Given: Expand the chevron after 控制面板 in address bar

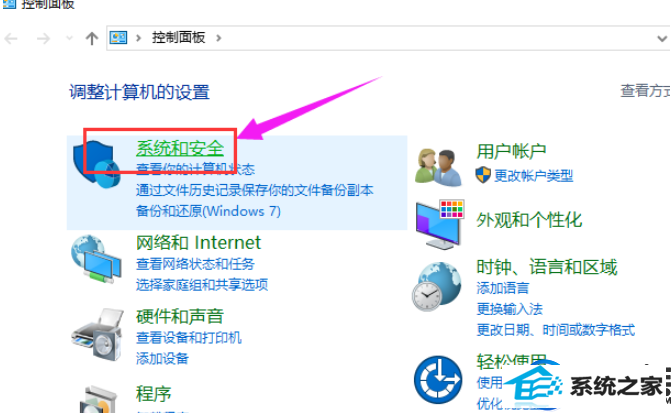Looking at the screenshot, I should [x=219, y=38].
